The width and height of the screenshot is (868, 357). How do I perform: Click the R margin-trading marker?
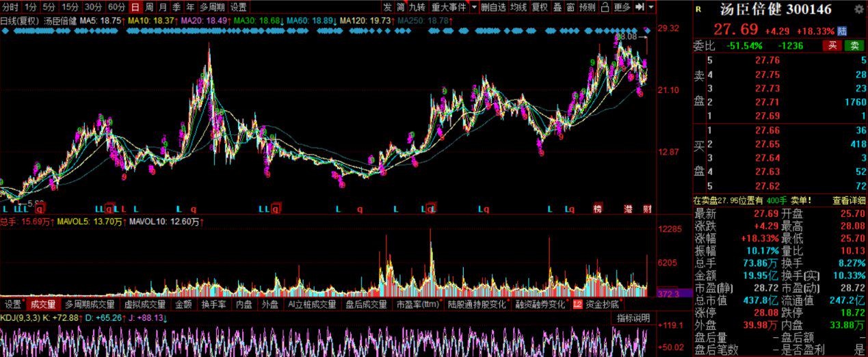pyautogui.click(x=698, y=10)
